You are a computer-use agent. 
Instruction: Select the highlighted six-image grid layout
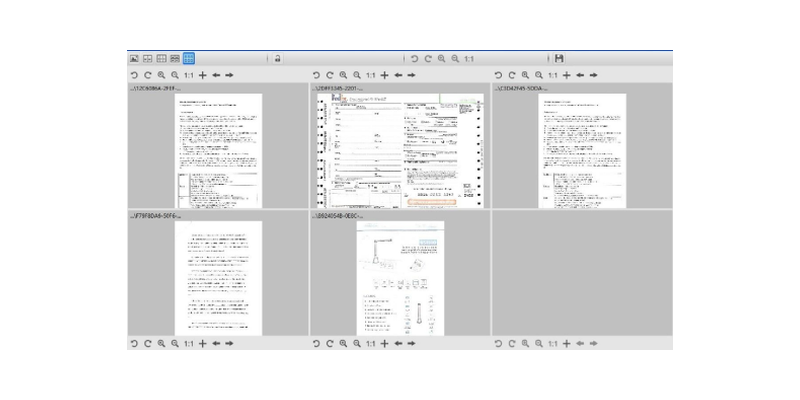tap(188, 59)
